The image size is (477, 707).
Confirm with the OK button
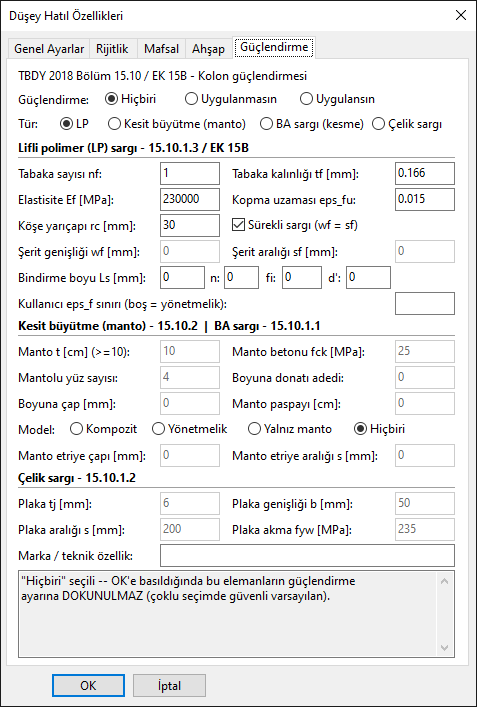[x=88, y=686]
